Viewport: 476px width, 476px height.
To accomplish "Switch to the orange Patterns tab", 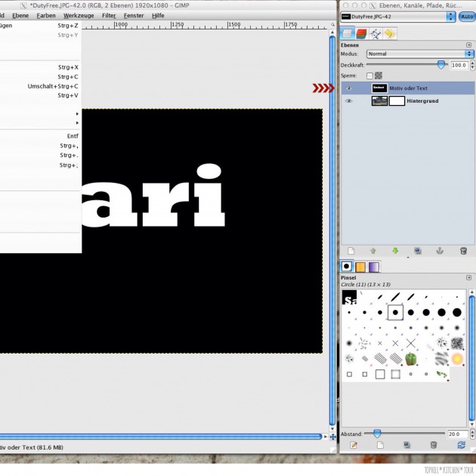I will [x=360, y=267].
